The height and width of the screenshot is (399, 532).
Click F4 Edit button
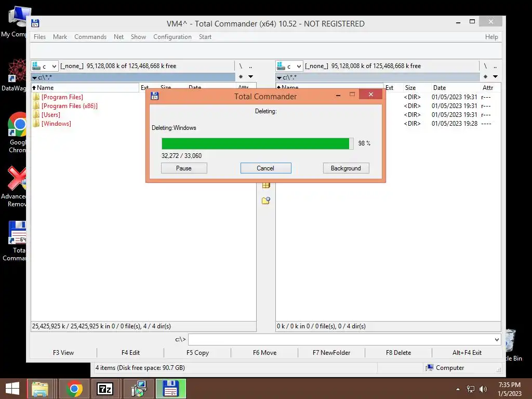pos(130,353)
